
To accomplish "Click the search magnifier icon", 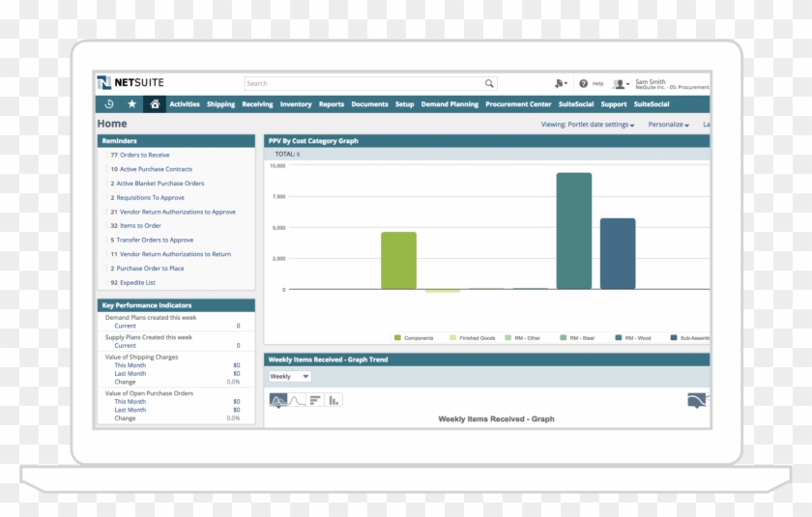I will coord(489,84).
